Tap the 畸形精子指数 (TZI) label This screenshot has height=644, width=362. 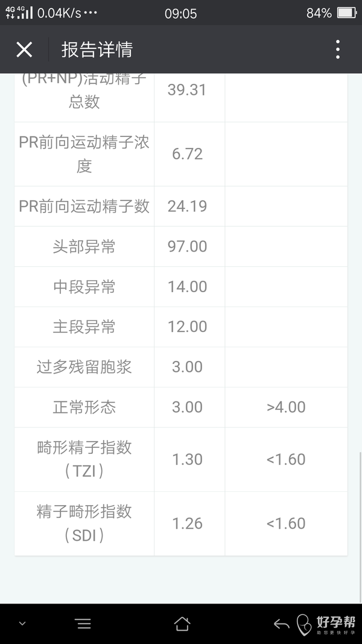click(84, 459)
